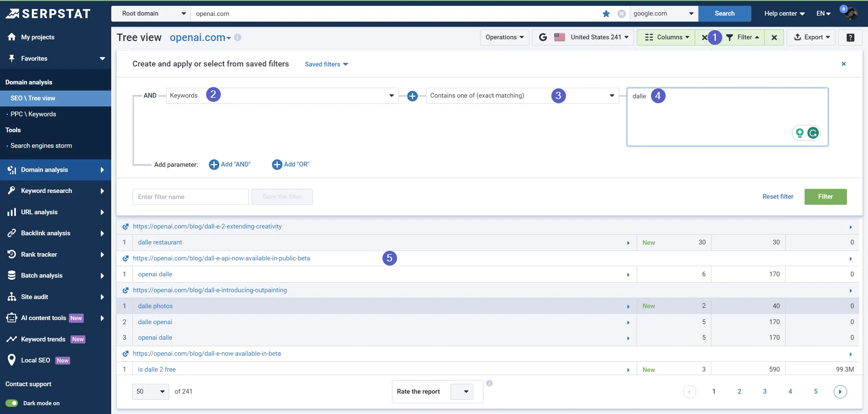This screenshot has height=414, width=868.
Task: Open the Root domain dropdown
Action: [x=152, y=13]
